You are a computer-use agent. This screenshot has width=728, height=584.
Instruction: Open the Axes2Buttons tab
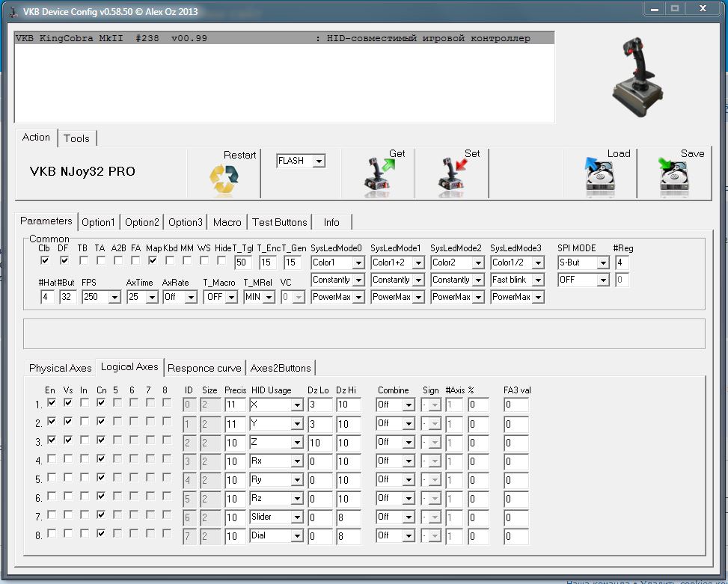tap(281, 368)
